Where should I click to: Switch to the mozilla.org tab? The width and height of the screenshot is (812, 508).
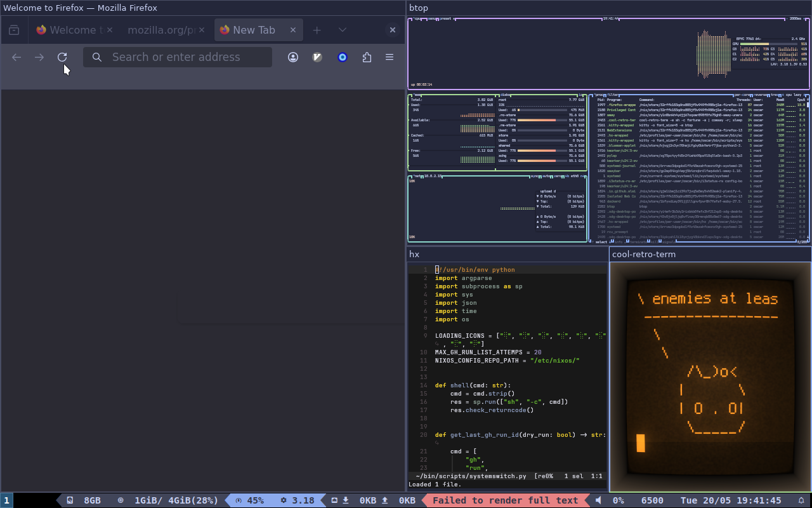click(166, 30)
